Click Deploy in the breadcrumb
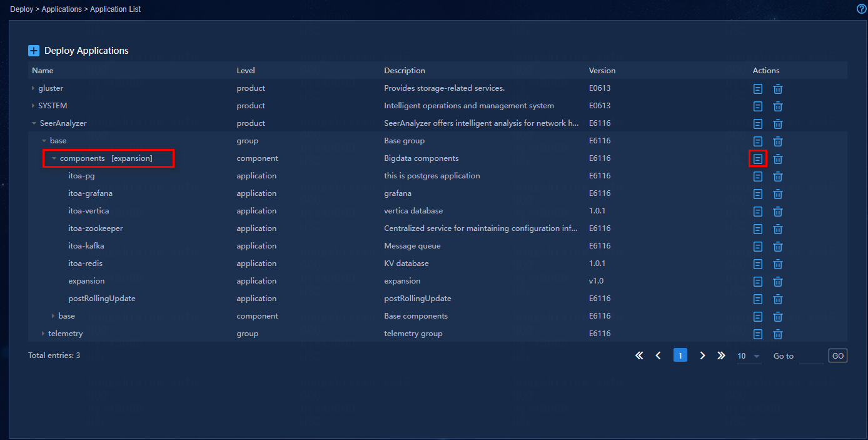 (22, 9)
